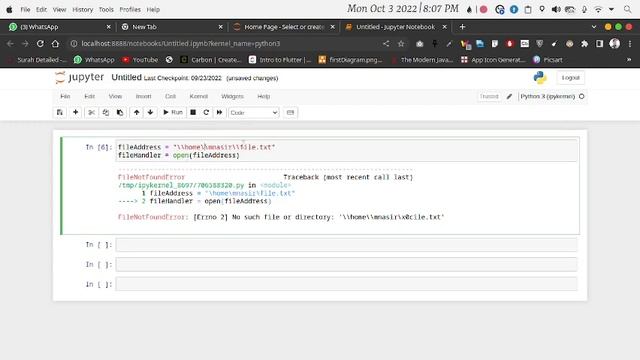Open a new browser tab with plus

tap(462, 27)
